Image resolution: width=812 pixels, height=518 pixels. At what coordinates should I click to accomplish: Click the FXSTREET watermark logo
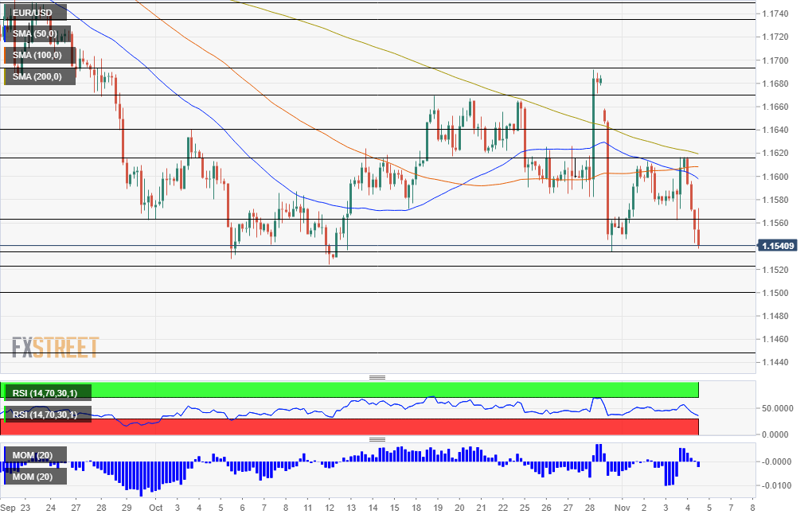pos(55,348)
